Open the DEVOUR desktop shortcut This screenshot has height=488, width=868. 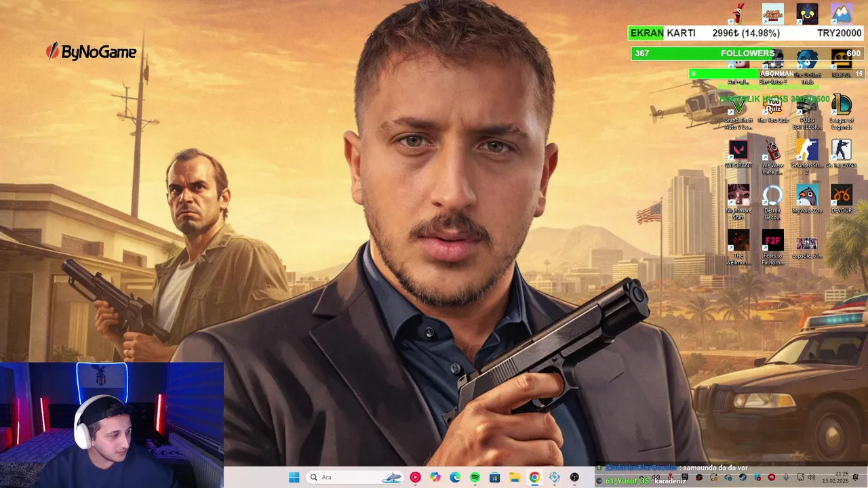[x=842, y=200]
